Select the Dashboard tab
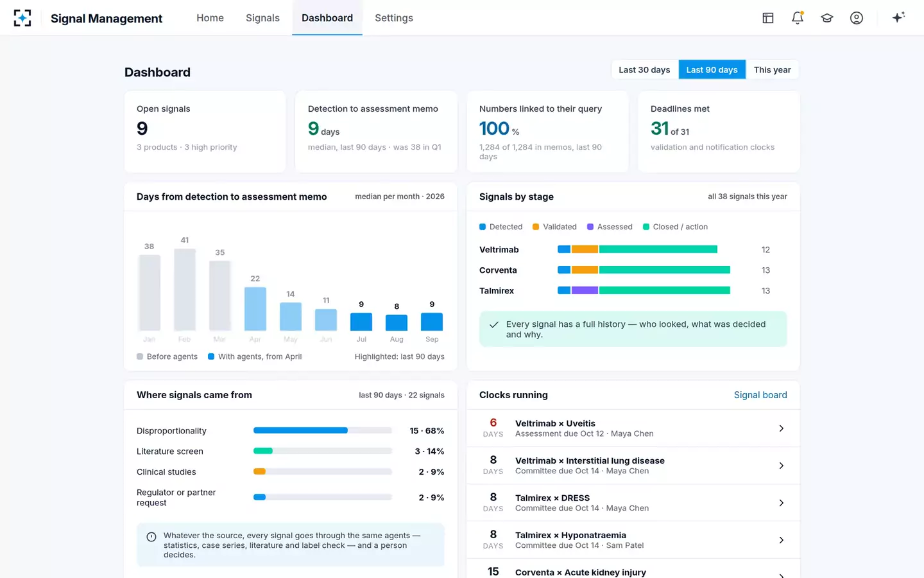The image size is (924, 578). (x=327, y=18)
